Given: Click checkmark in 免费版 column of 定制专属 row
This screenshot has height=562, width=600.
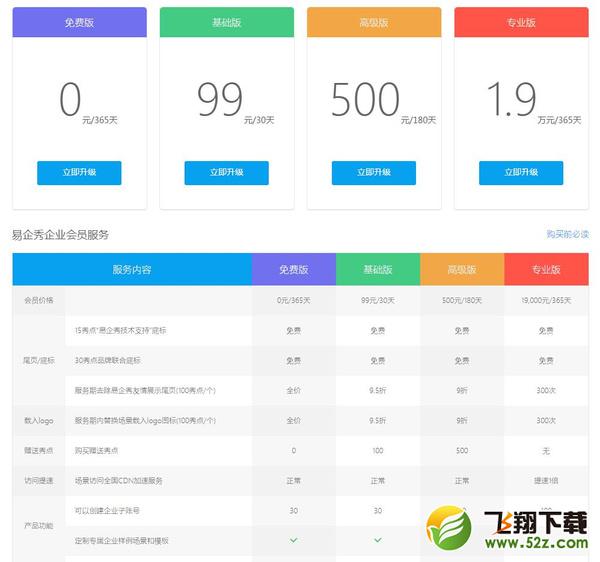Looking at the screenshot, I should [293, 540].
